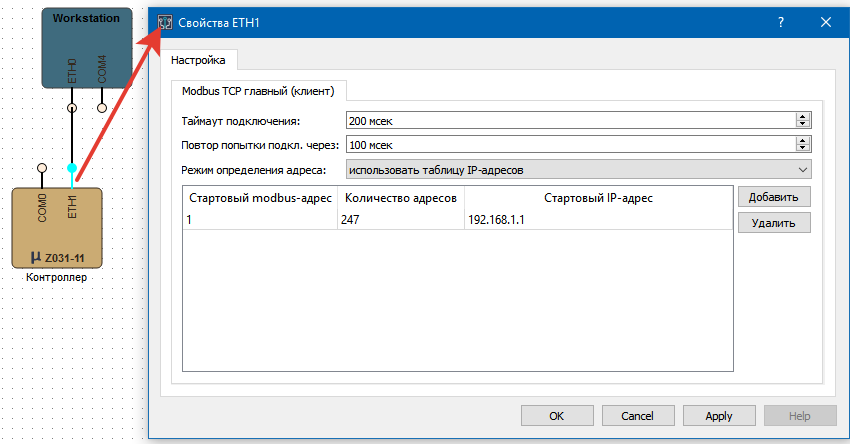Viewport: 850px width, 444px height.
Task: Select the Modbus TCP главный (клиент) tab
Action: (x=258, y=91)
